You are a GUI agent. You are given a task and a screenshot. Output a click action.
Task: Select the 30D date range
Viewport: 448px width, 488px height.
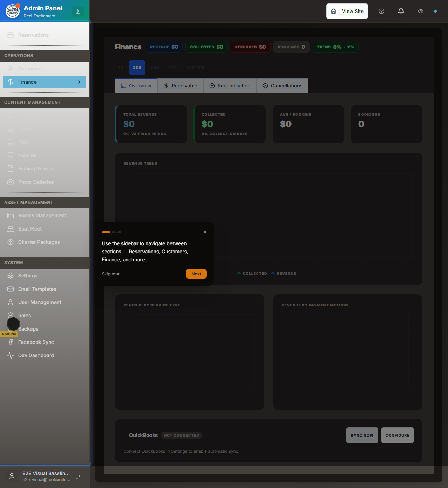pos(137,68)
